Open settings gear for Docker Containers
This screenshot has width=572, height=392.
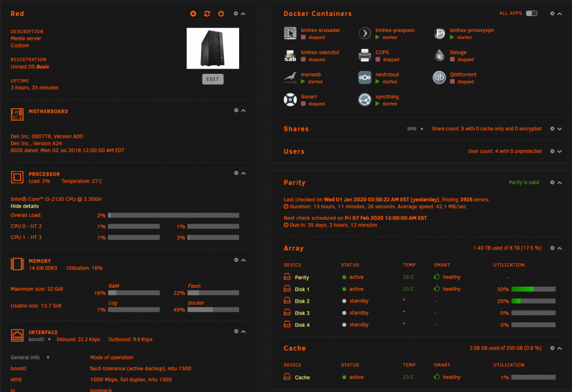tap(553, 14)
